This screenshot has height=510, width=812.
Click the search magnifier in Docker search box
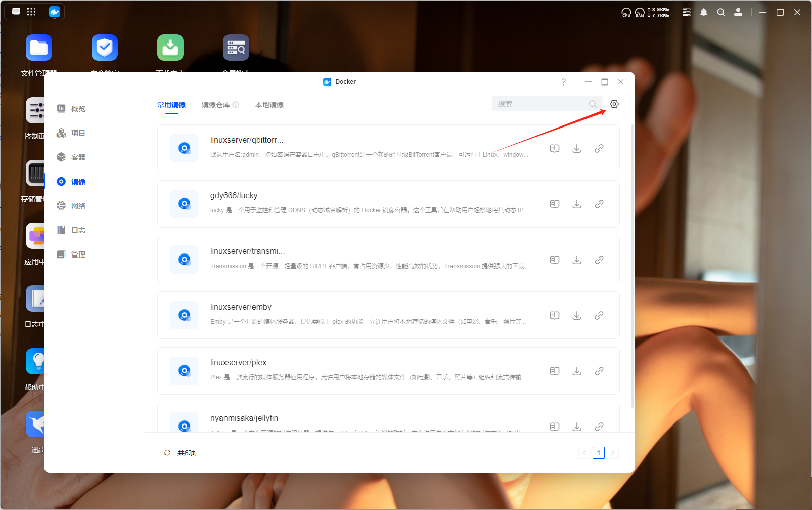[593, 104]
